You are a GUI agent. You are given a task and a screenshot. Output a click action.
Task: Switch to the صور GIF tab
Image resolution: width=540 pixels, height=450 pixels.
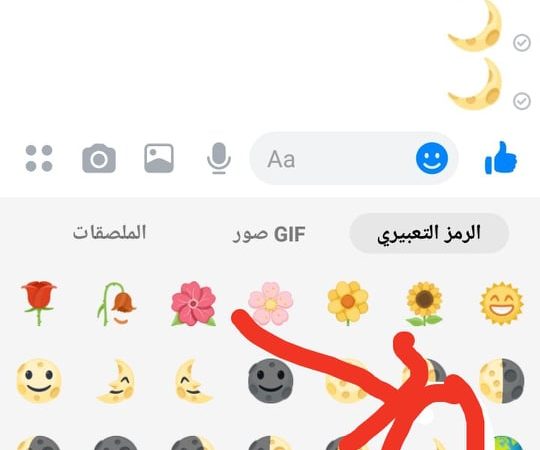269,234
